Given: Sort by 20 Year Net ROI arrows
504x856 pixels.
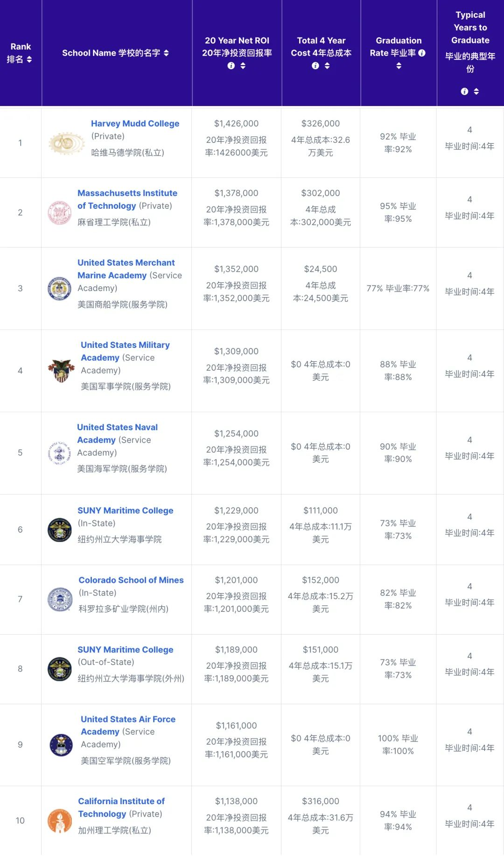Looking at the screenshot, I should click(x=243, y=66).
